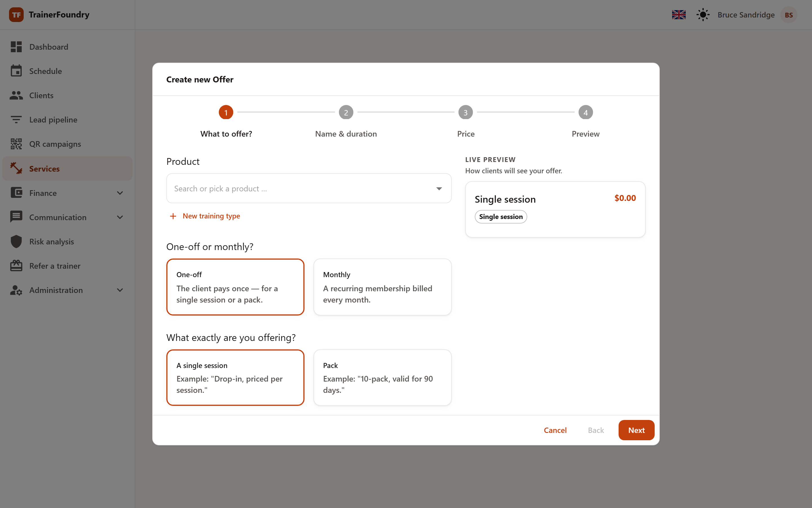This screenshot has width=812, height=508.
Task: Focus the Search or pick a product field
Action: pos(309,189)
